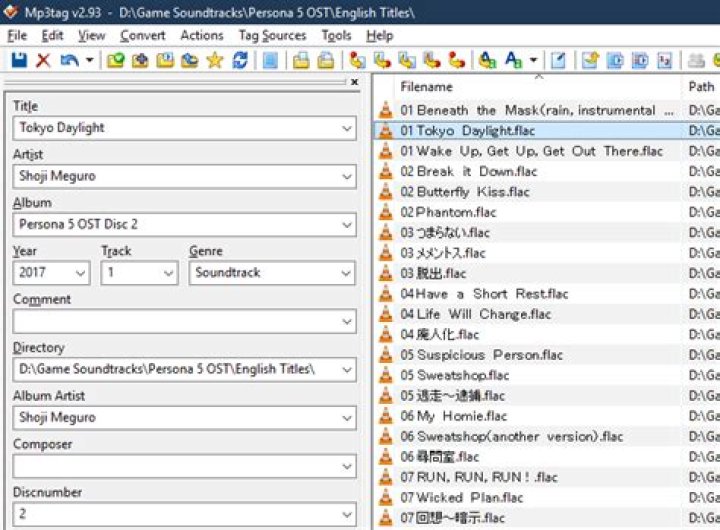Click the Tag - Tag converter icon

[x=456, y=60]
